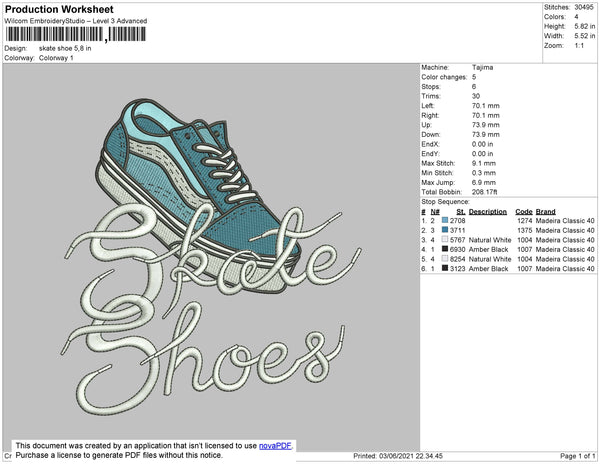Click the Right value 70.1 mm
The height and width of the screenshot is (464, 600).
[x=486, y=115]
